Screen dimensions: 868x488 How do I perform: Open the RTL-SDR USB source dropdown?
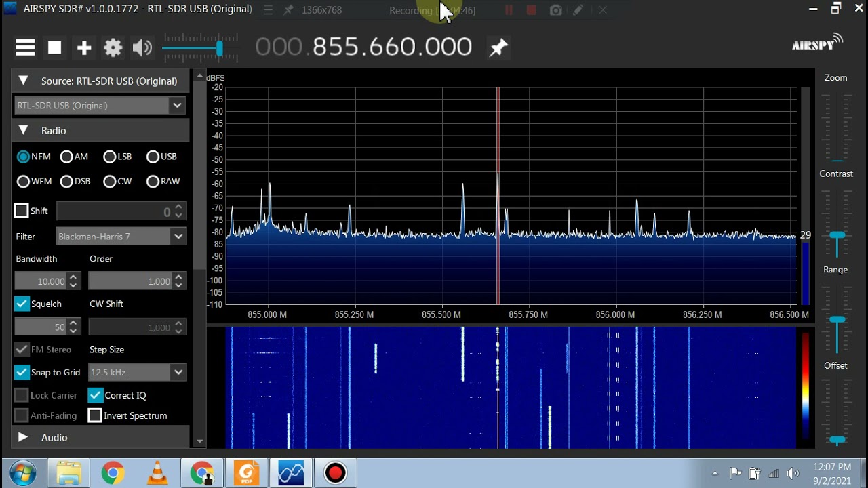point(178,106)
